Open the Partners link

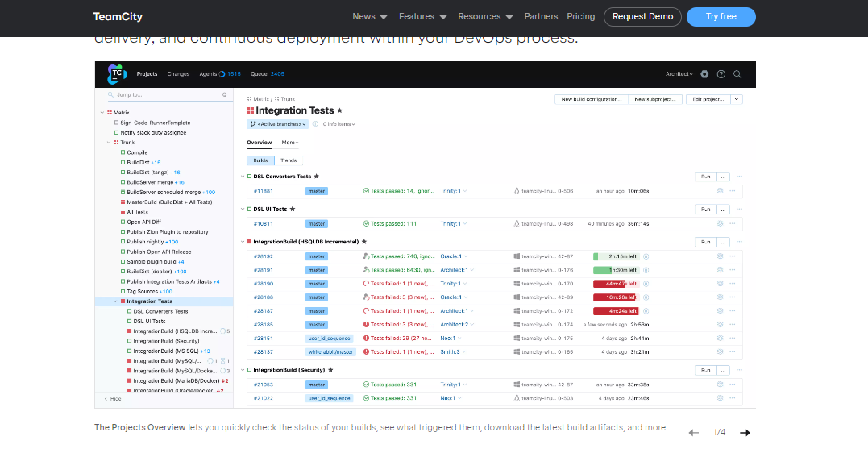[x=541, y=17]
